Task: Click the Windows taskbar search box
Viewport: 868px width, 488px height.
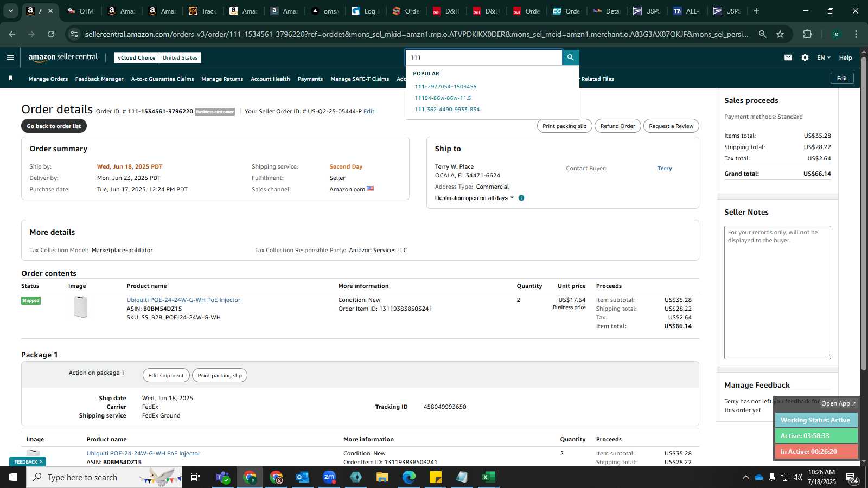Action: tap(104, 477)
